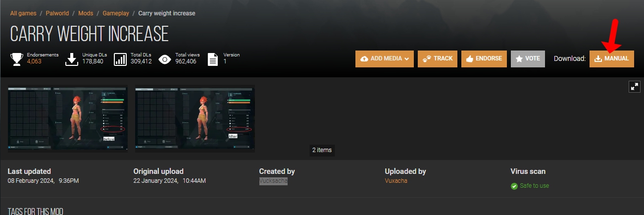This screenshot has width=644, height=215.
Task: Open the Before screenshot thumbnail
Action: (68, 118)
